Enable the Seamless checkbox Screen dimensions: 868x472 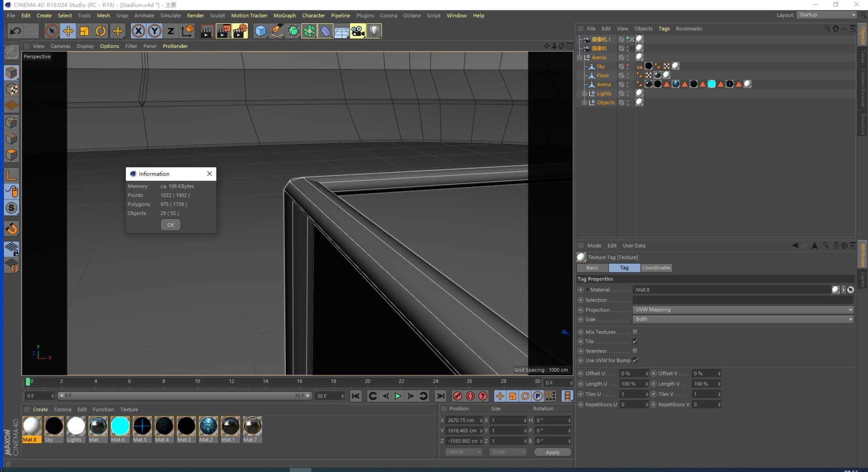(x=635, y=351)
